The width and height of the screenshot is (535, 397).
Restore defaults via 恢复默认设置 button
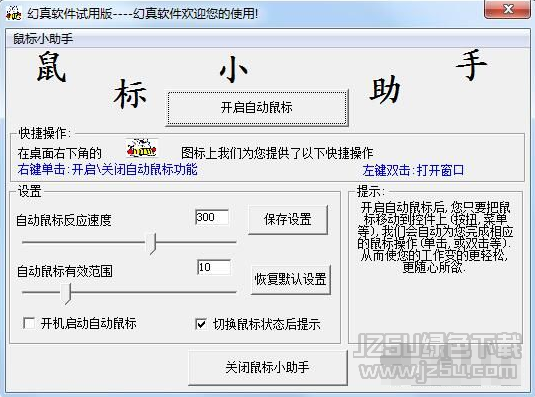click(x=291, y=280)
